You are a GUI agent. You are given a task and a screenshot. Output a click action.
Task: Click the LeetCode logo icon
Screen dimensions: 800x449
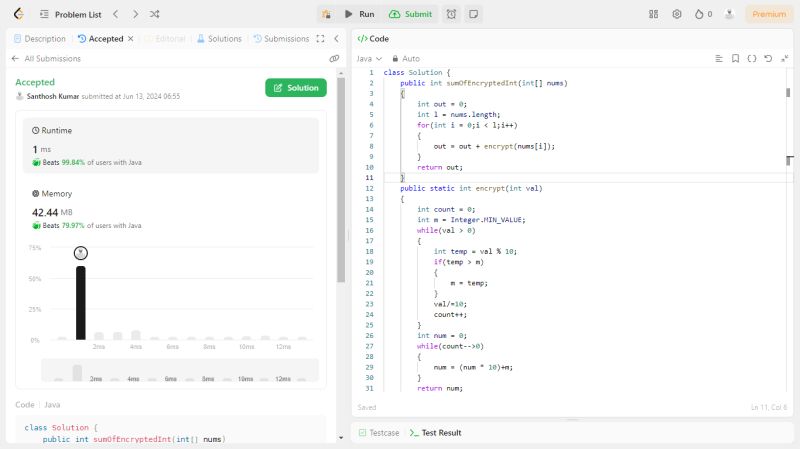[18, 14]
